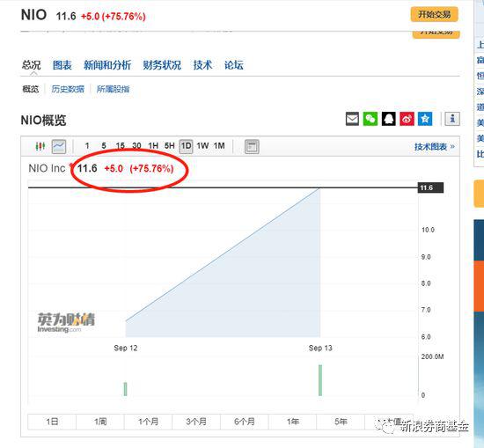
Task: Set chart range to 5年
Action: (x=341, y=422)
